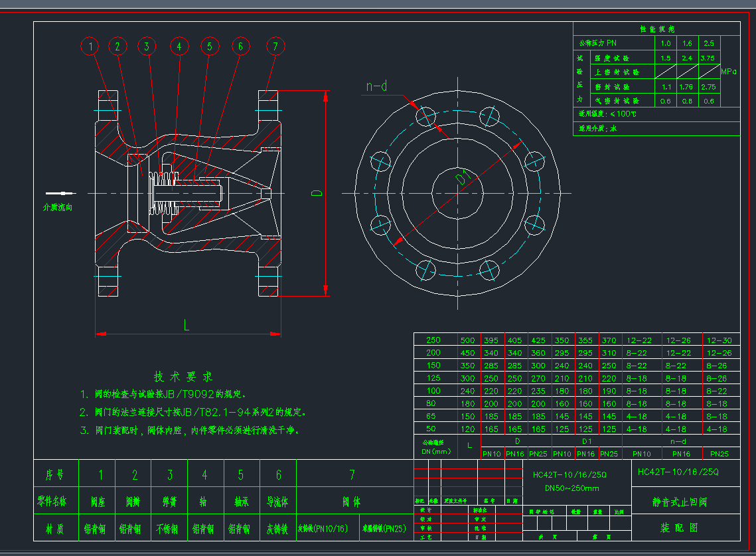Viewport: 756px width, 556px height.
Task: Select the MPa unit in performance table
Action: [729, 72]
